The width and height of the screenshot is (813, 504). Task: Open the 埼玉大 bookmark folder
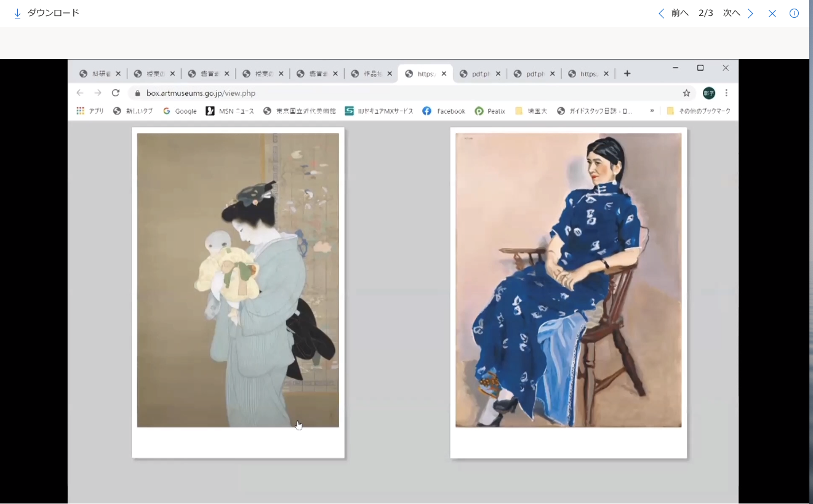[x=531, y=111]
